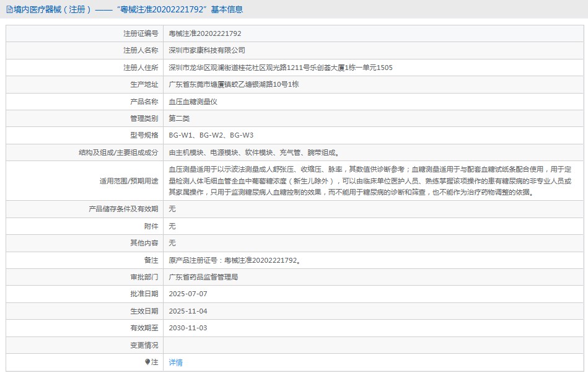
Task: Select registration number 粤械注准20202221792 value cell
Action: click(x=204, y=33)
